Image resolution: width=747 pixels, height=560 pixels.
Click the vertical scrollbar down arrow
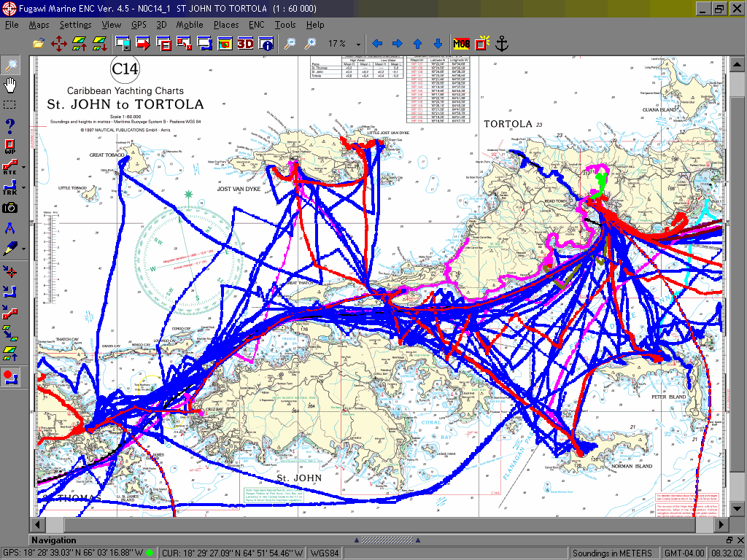pyautogui.click(x=737, y=508)
